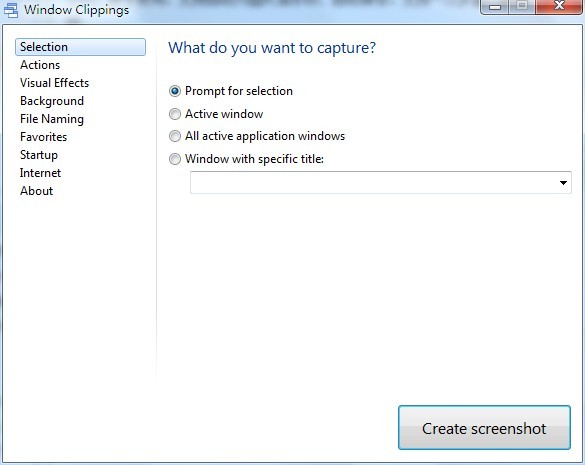This screenshot has width=585, height=465.
Task: Switch to Background settings
Action: 52,101
